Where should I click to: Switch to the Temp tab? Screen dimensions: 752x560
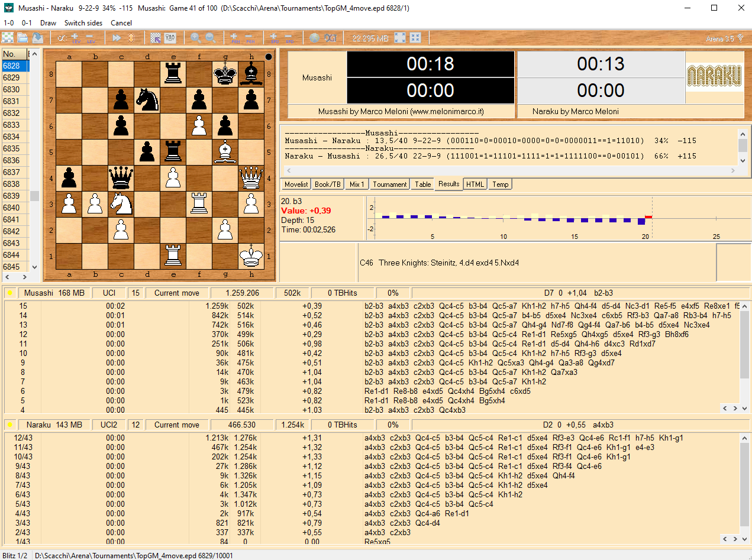pos(500,184)
